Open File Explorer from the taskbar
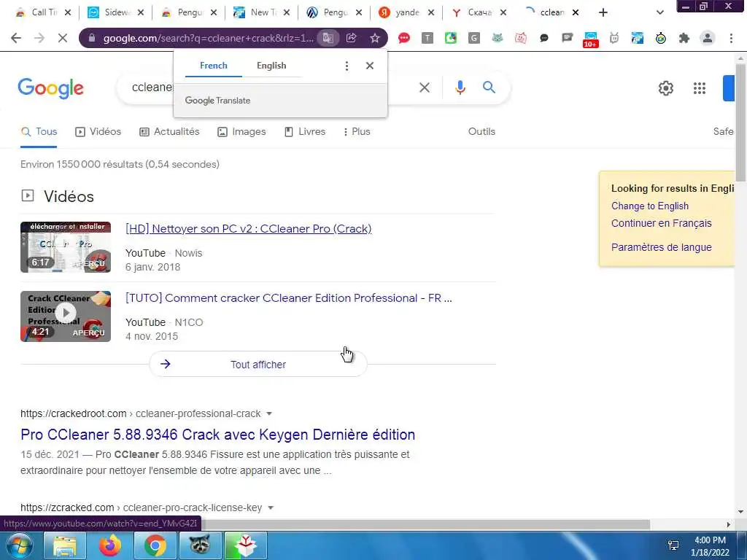Image resolution: width=747 pixels, height=560 pixels. pos(65,545)
